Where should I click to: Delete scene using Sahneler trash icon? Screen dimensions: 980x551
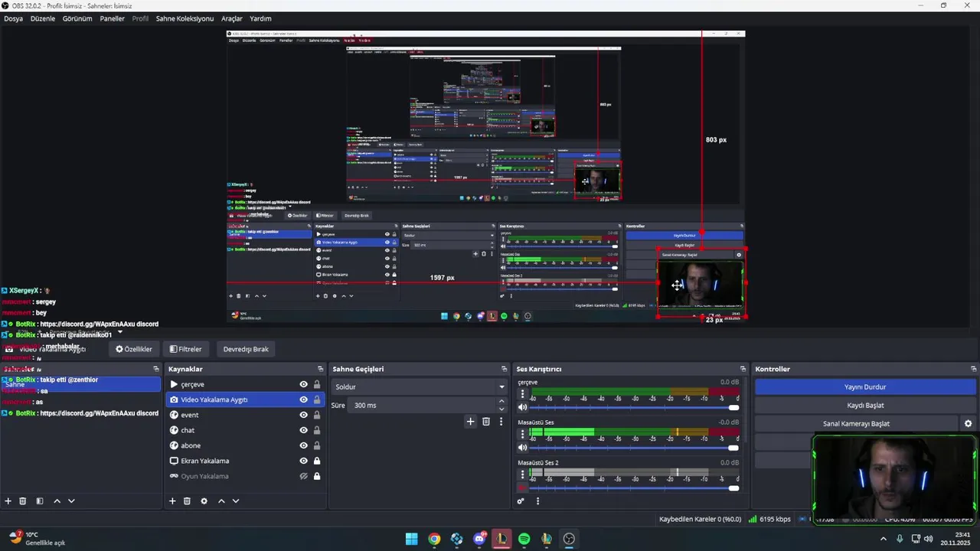click(x=23, y=501)
